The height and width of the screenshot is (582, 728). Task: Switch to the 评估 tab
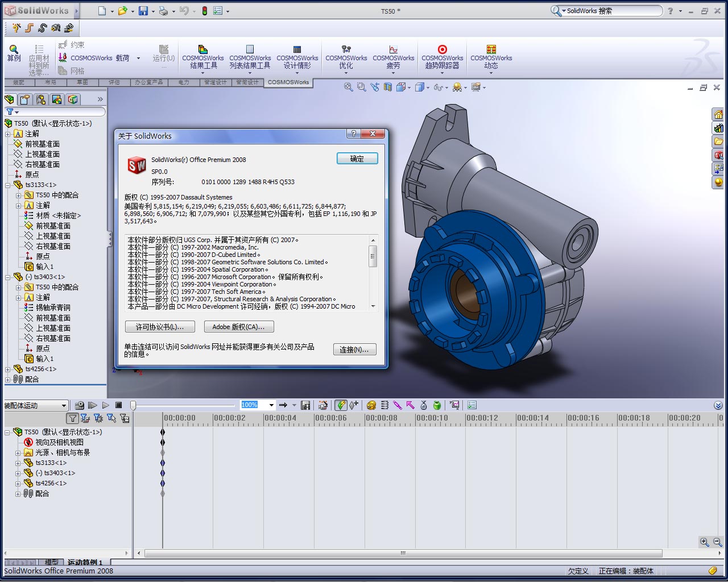[x=114, y=82]
